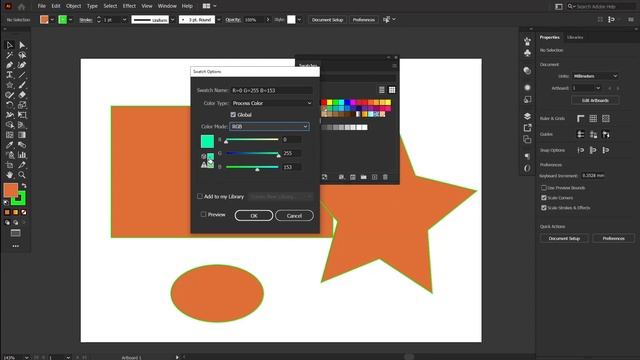
Task: Click the B channel slider
Action: pos(252,167)
